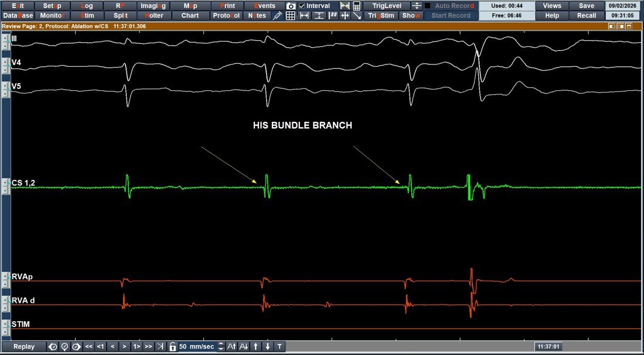Screen dimensions: 644x355
Task: Capture a snapshot with the camera icon
Action: 291,6
